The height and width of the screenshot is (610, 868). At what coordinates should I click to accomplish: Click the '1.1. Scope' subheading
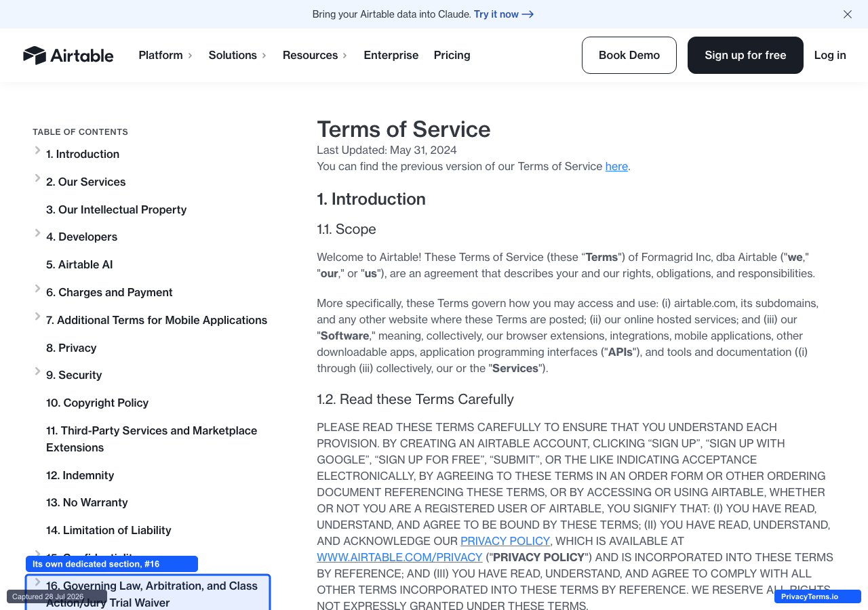tap(347, 229)
